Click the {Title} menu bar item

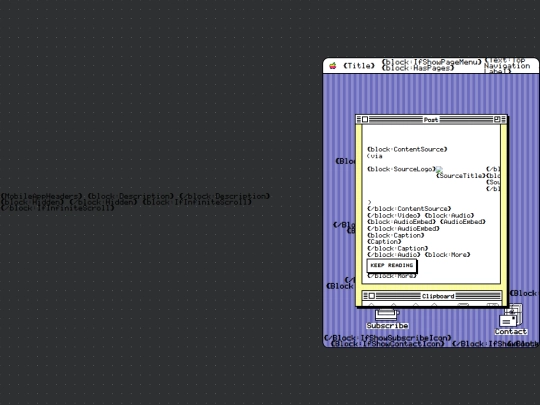point(359,66)
